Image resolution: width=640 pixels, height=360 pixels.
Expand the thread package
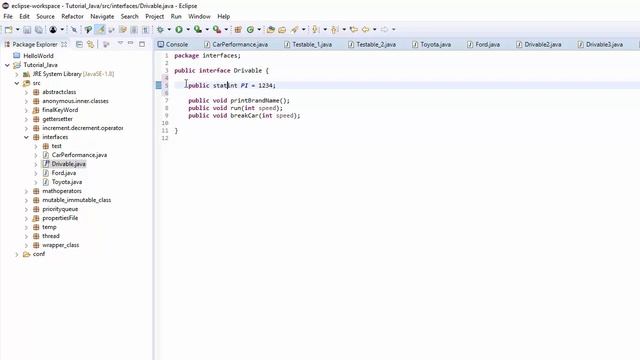(26, 236)
